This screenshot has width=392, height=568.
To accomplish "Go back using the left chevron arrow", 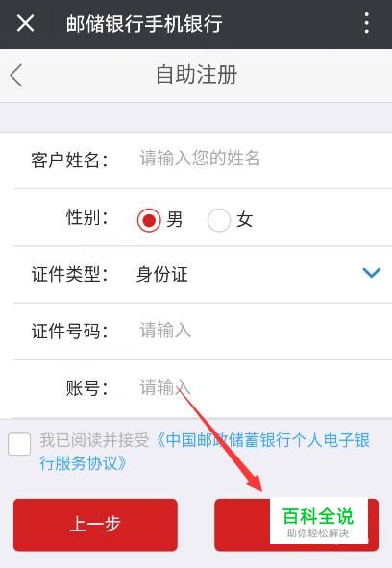I will [x=16, y=75].
